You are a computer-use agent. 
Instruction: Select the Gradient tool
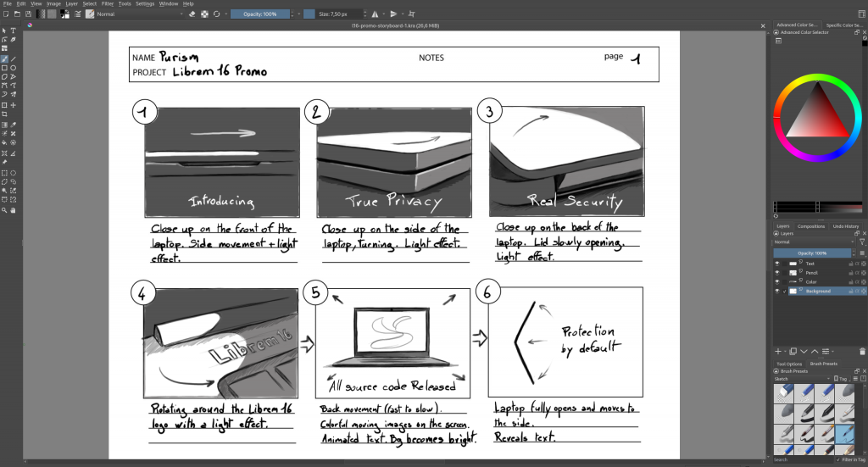(x=4, y=125)
